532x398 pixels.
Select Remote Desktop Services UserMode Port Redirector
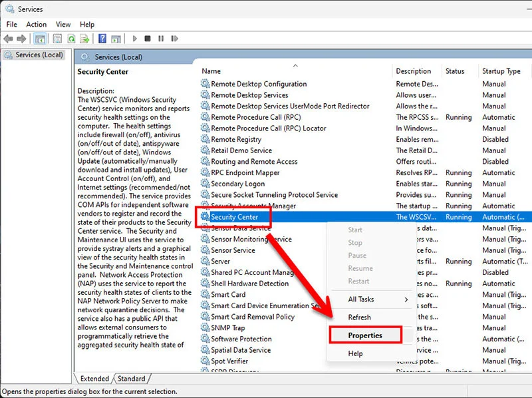[x=365, y=106]
